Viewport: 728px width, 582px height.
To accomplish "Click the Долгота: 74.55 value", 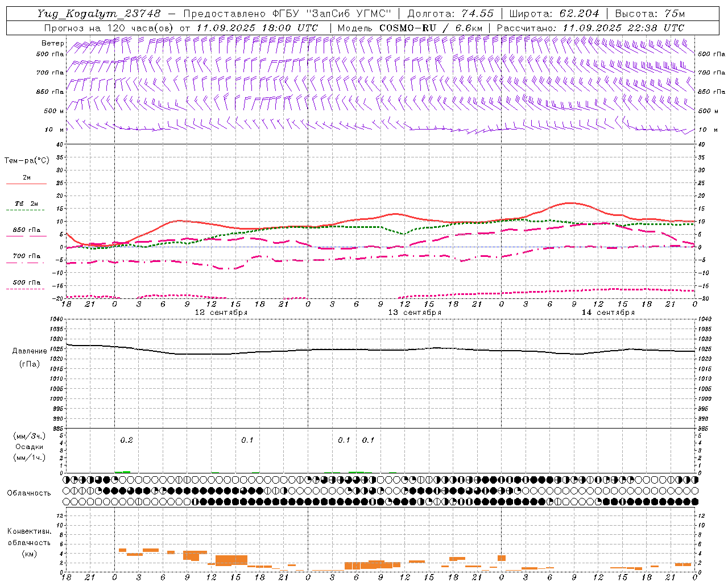I will pyautogui.click(x=450, y=14).
